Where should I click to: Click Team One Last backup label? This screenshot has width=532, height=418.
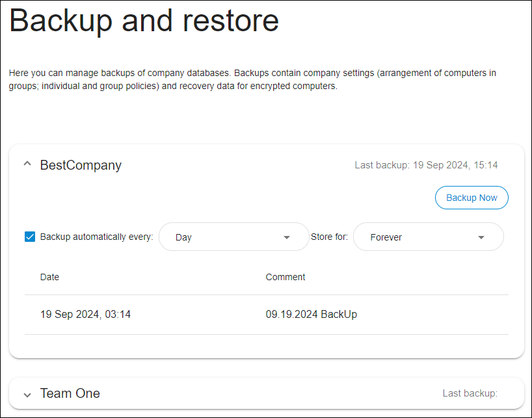point(470,393)
